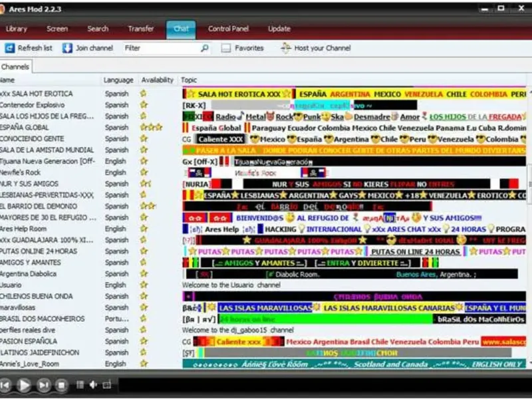Select the Usuario channel name
Image resolution: width=532 pixels, height=399 pixels.
(11, 285)
